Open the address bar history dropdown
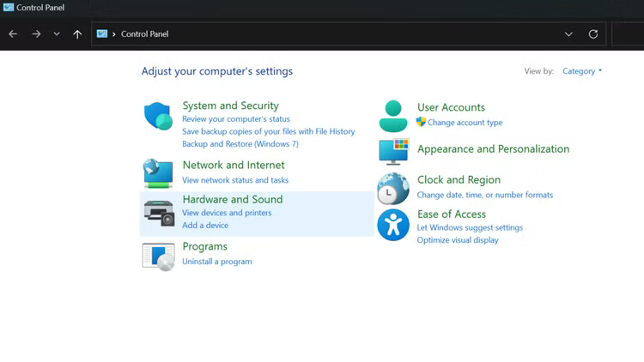Screen dimensions: 644x362 tap(568, 34)
